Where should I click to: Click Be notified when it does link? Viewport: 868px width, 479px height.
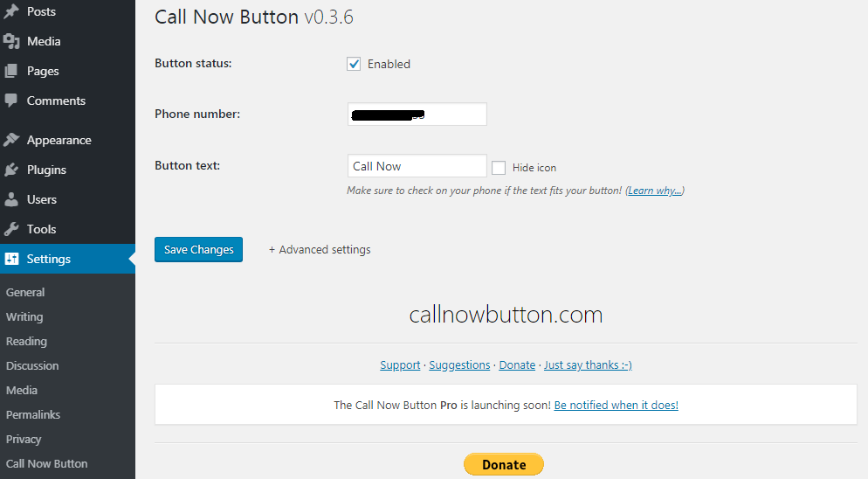click(617, 405)
